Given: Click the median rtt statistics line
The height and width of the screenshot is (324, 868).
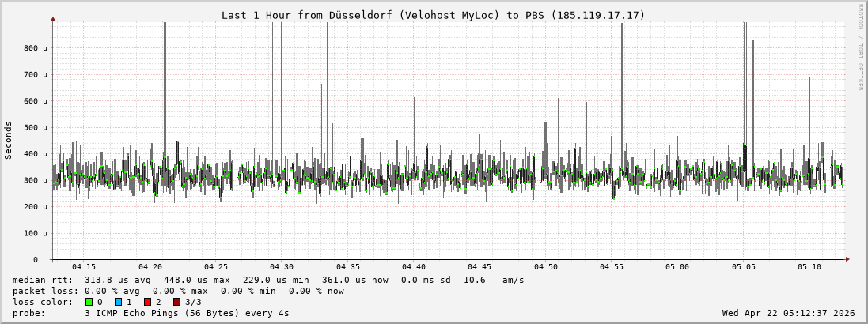Looking at the screenshot, I should 268,280.
